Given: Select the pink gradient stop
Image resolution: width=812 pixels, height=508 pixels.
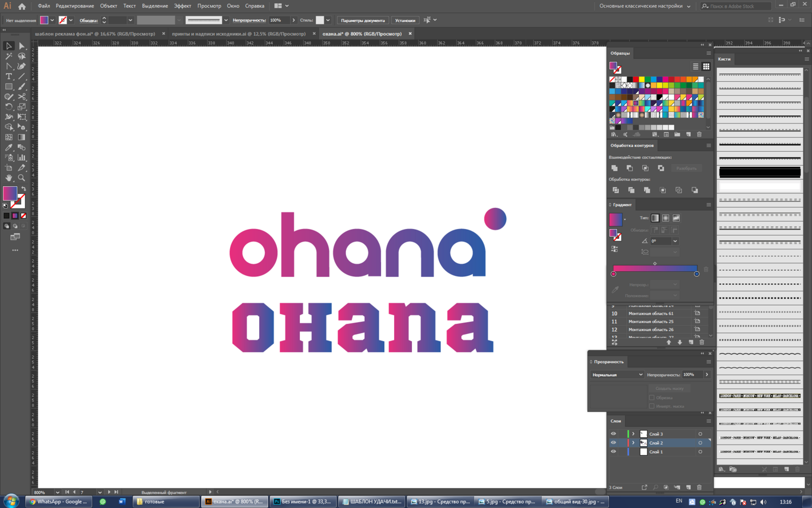Looking at the screenshot, I should click(613, 274).
